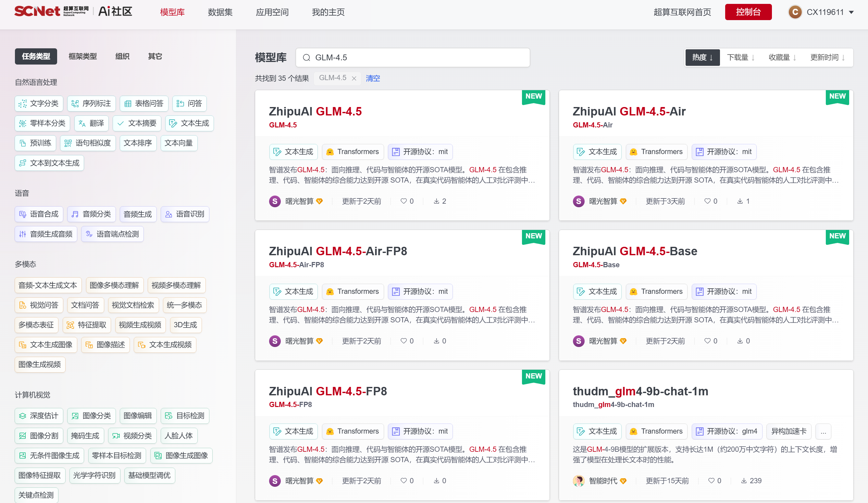Open the ZhipuAI GLM-4.5-Base model title
This screenshot has width=868, height=503.
point(635,251)
